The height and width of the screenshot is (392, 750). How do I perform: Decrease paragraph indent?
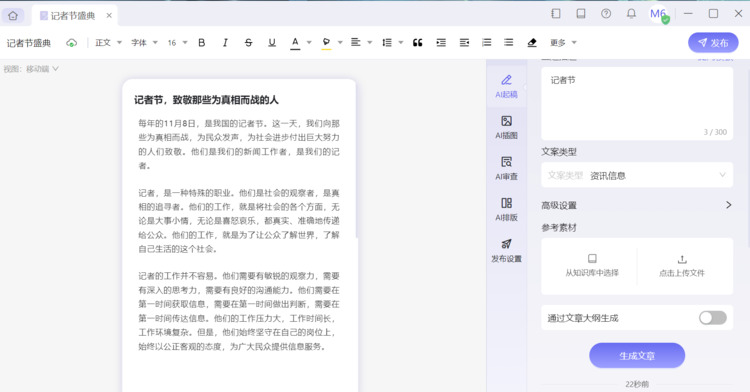pos(464,43)
